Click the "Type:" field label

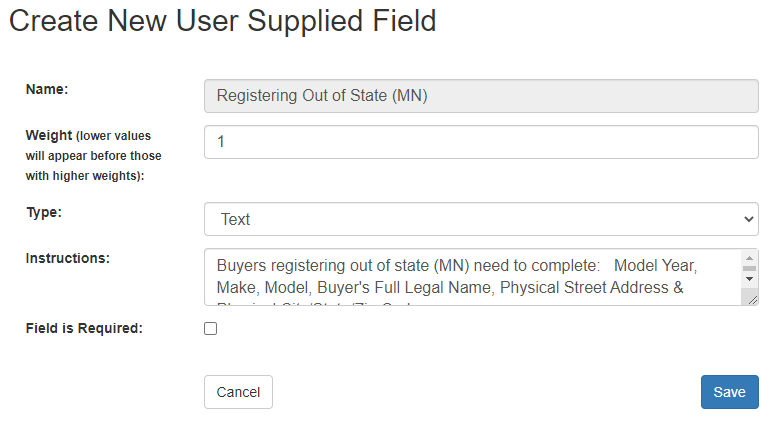pos(44,212)
